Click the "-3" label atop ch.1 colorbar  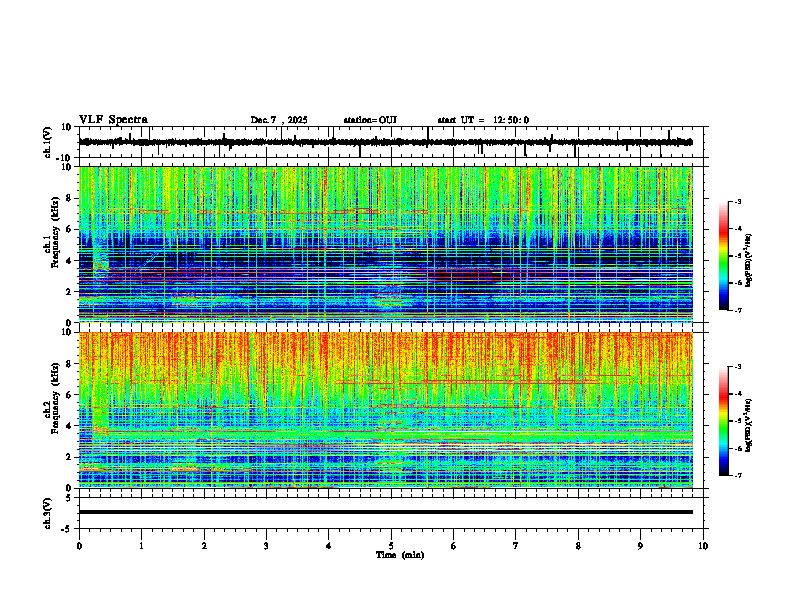coord(738,201)
